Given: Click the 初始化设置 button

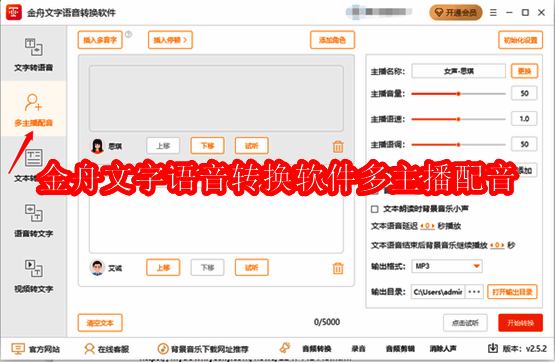Looking at the screenshot, I should (520, 40).
